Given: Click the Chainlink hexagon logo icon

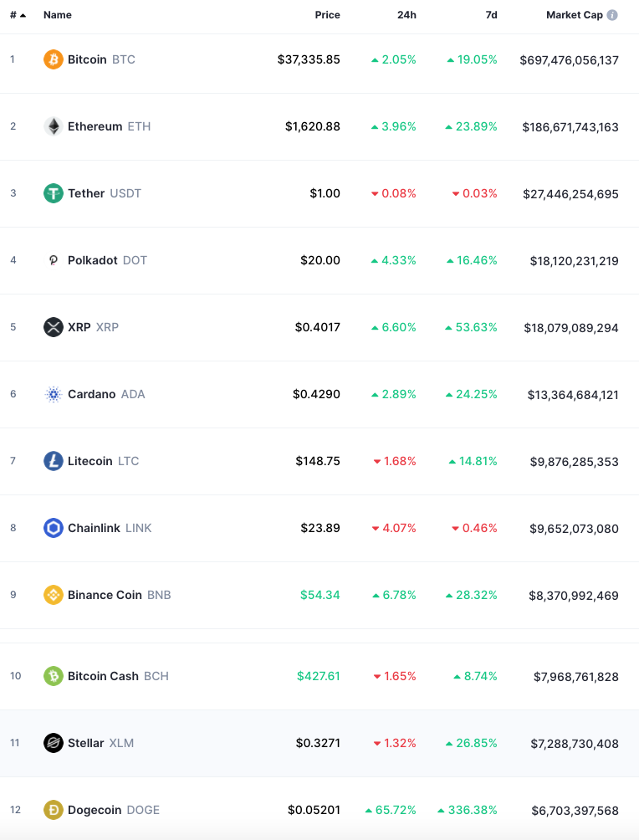Looking at the screenshot, I should pos(53,528).
